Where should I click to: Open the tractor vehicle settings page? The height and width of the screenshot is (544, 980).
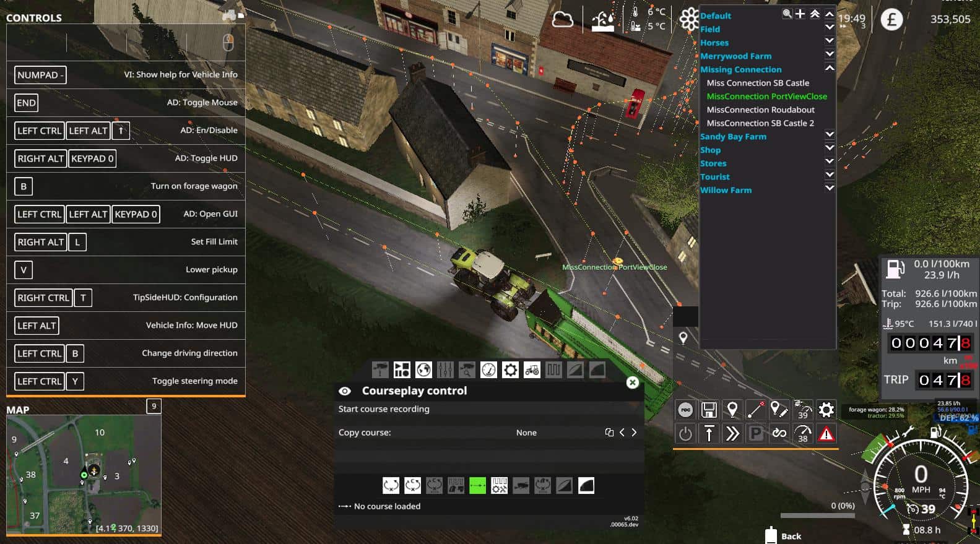pyautogui.click(x=532, y=370)
